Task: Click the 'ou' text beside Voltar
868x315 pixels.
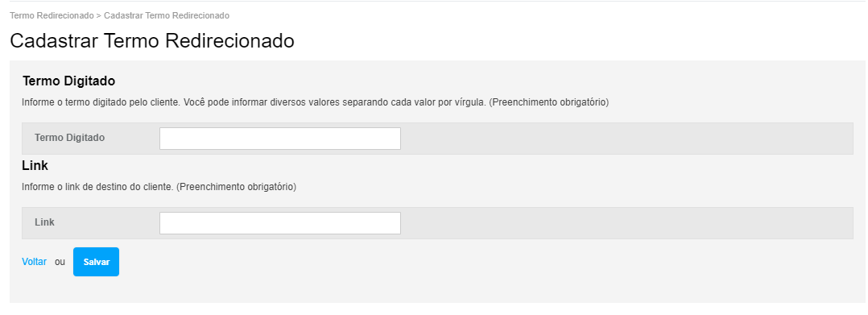Action: (60, 263)
